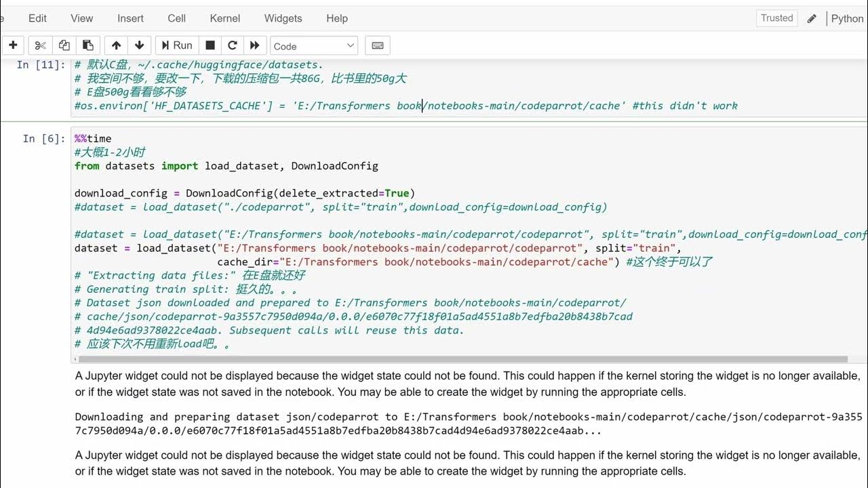Image resolution: width=868 pixels, height=488 pixels.
Task: Run the current cell
Action: click(x=176, y=45)
